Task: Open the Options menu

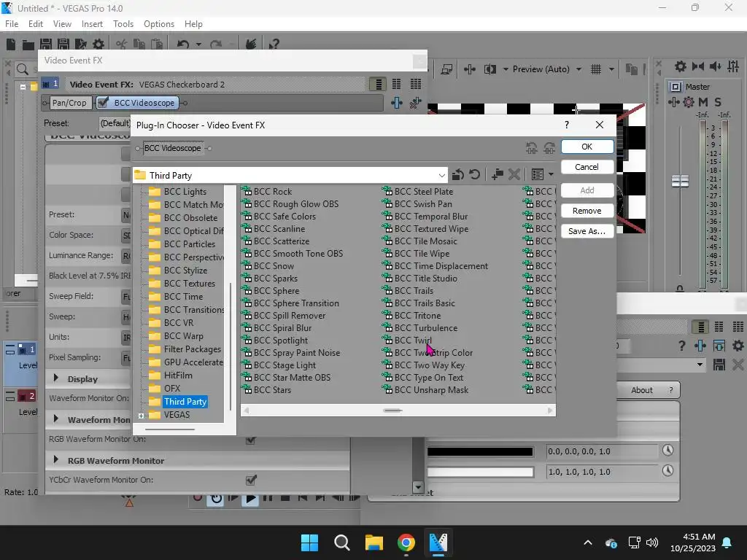Action: [158, 24]
